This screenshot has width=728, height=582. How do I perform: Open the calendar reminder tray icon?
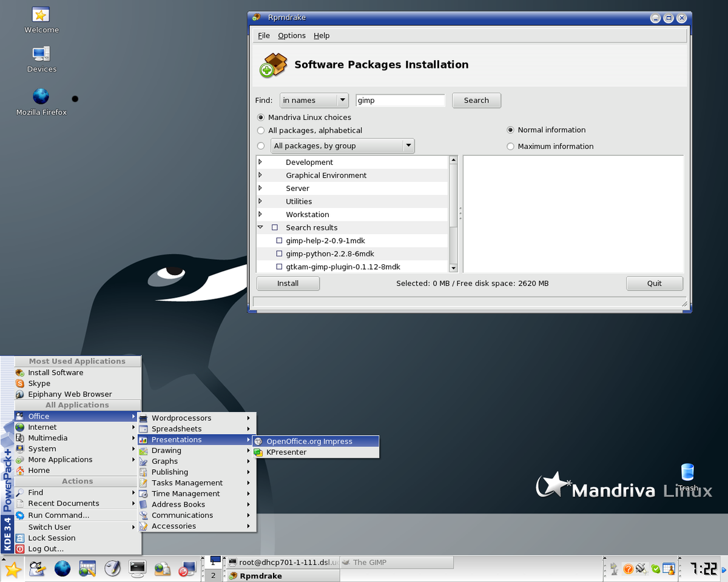[x=669, y=569]
